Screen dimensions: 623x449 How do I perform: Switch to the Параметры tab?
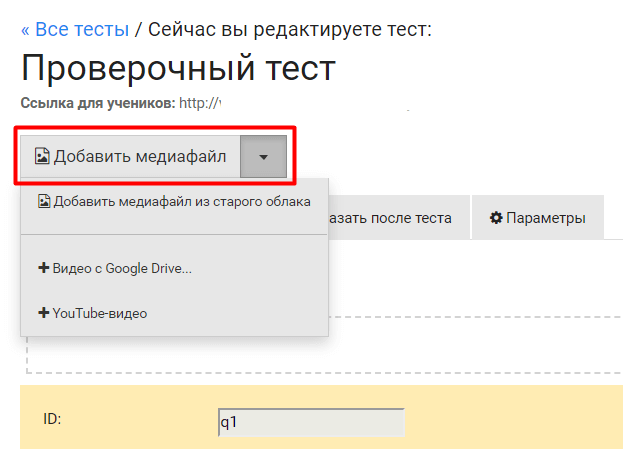[537, 218]
